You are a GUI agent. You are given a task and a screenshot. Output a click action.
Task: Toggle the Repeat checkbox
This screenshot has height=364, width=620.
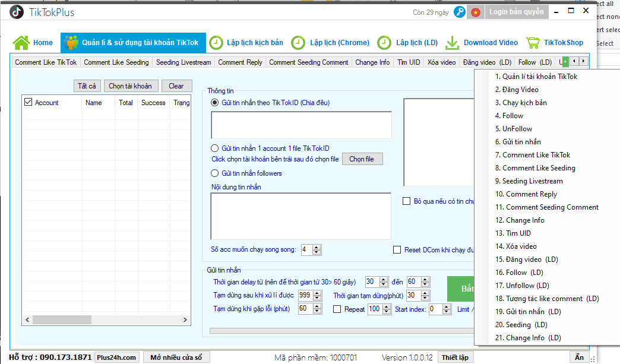tap(337, 309)
